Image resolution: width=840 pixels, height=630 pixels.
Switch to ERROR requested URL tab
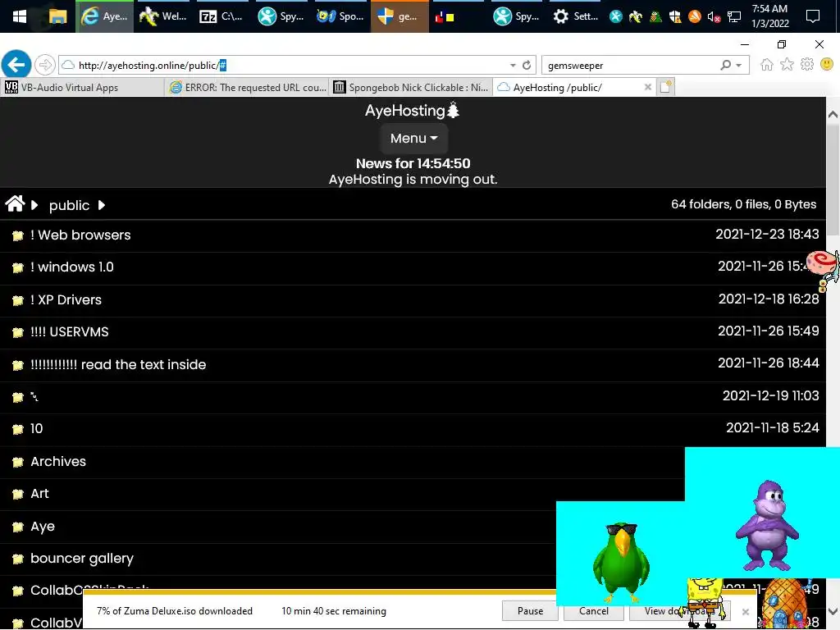coord(247,87)
